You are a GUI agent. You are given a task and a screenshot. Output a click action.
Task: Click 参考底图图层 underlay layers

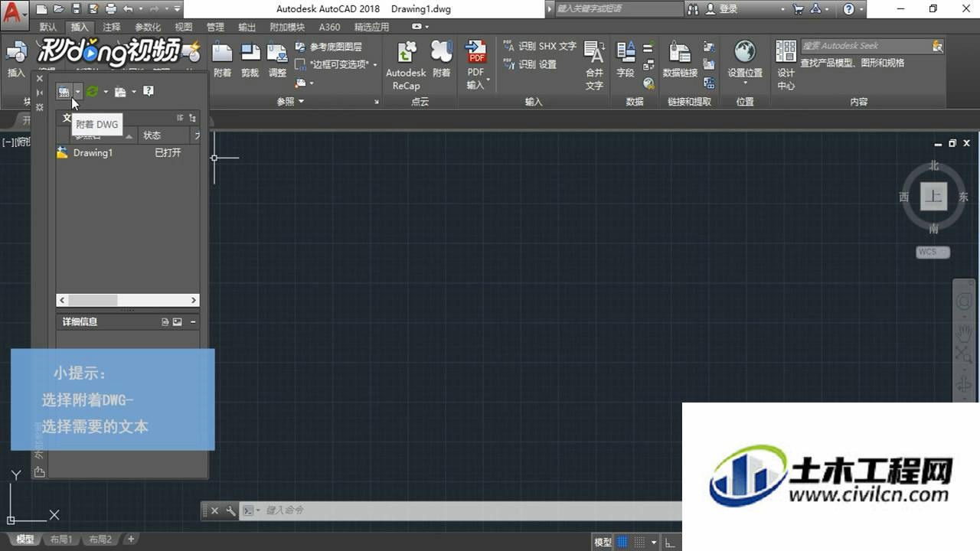pyautogui.click(x=329, y=47)
